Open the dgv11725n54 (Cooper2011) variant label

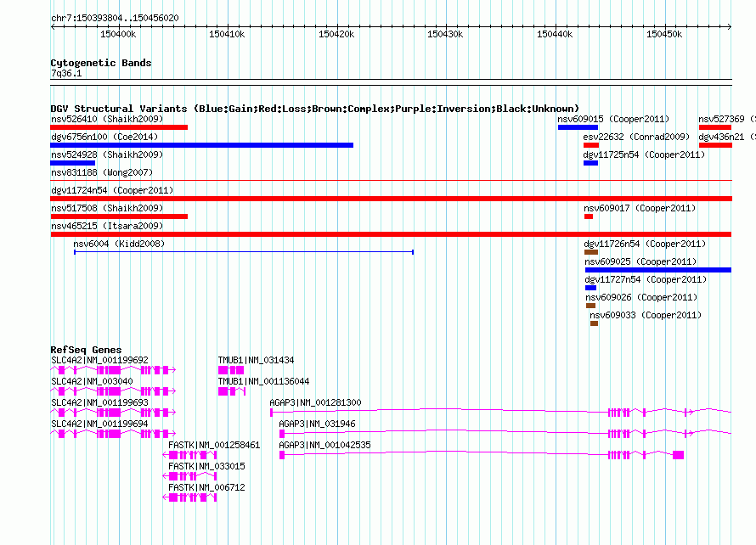click(644, 155)
